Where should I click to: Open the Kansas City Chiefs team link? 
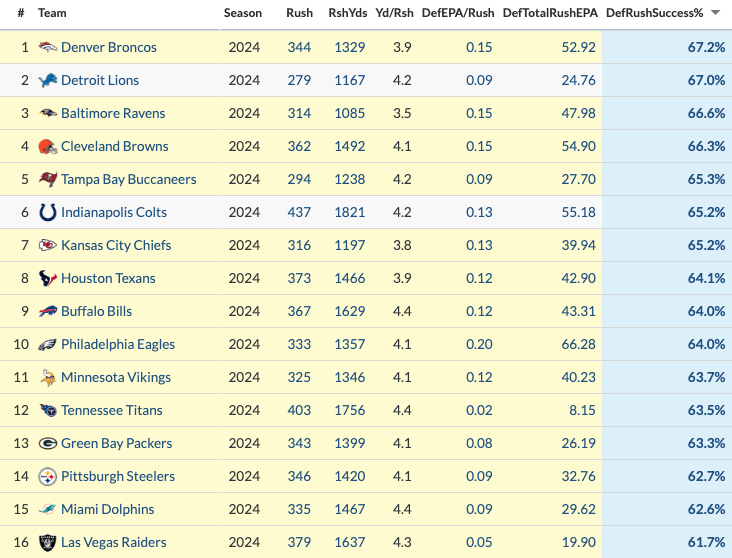tap(116, 245)
